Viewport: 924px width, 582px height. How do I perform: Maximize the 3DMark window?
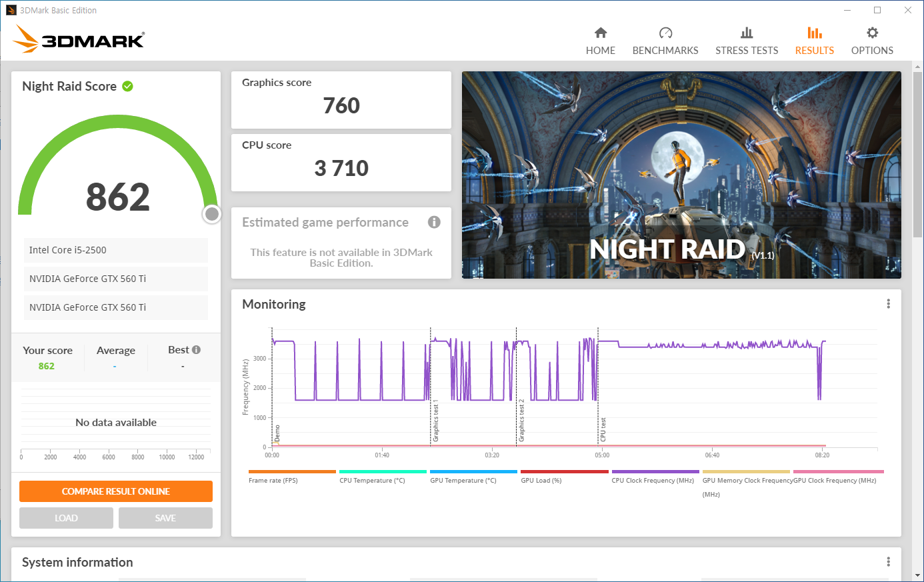pyautogui.click(x=877, y=10)
